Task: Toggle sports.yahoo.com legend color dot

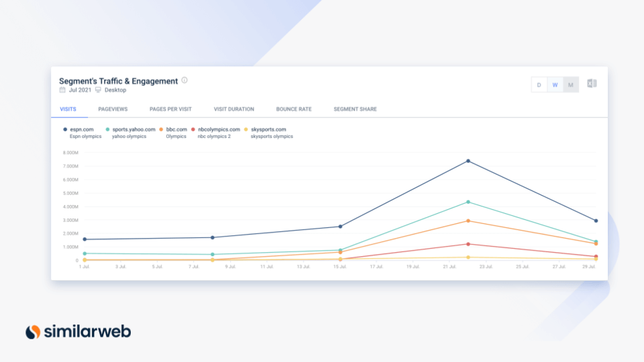Action: coord(107,129)
